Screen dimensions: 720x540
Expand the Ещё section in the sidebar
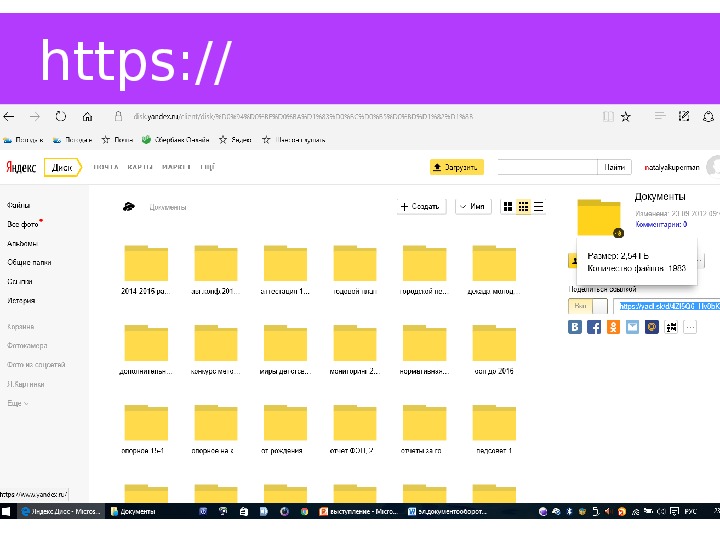pos(17,403)
